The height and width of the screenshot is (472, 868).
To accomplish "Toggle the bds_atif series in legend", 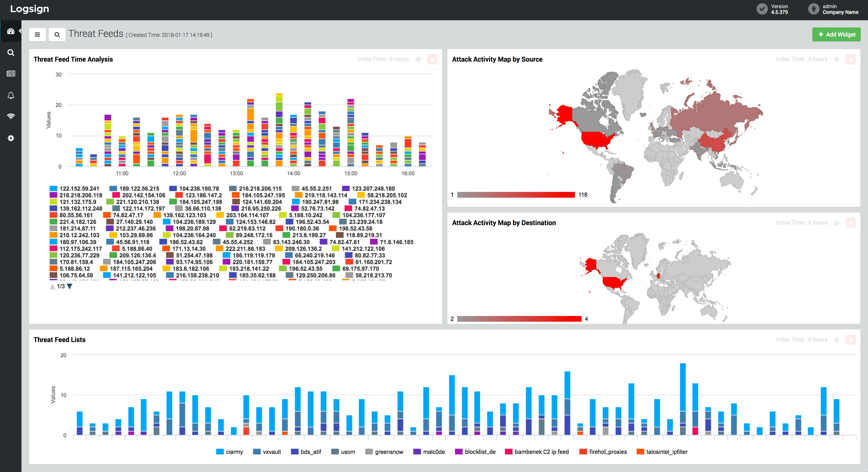I will coord(306,452).
